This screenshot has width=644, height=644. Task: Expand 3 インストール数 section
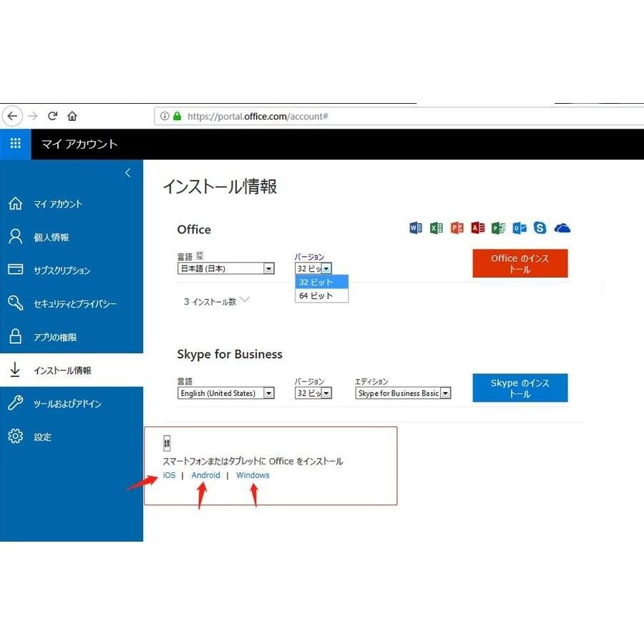[x=216, y=301]
